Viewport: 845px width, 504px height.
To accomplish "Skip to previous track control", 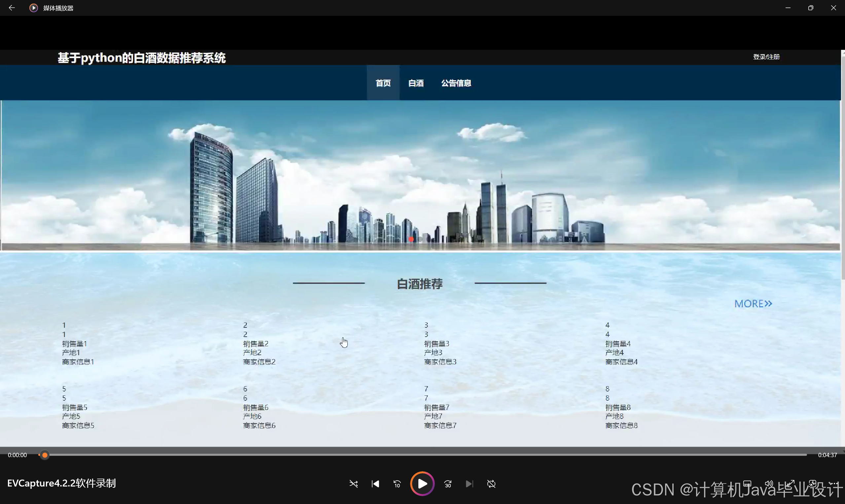I will (375, 484).
